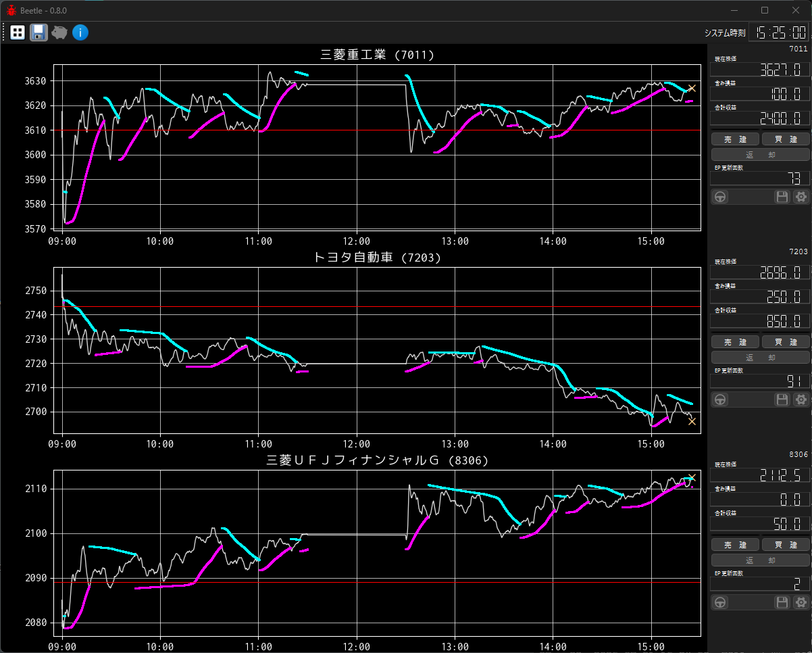Click total profit 50.0 display for 8306
The image size is (812, 653).
(x=760, y=523)
